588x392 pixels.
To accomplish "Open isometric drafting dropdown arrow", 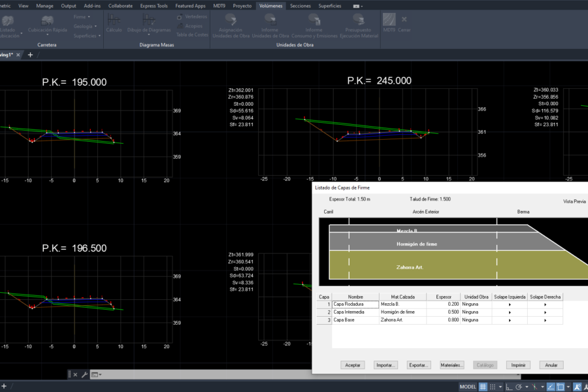I will [x=542, y=387].
